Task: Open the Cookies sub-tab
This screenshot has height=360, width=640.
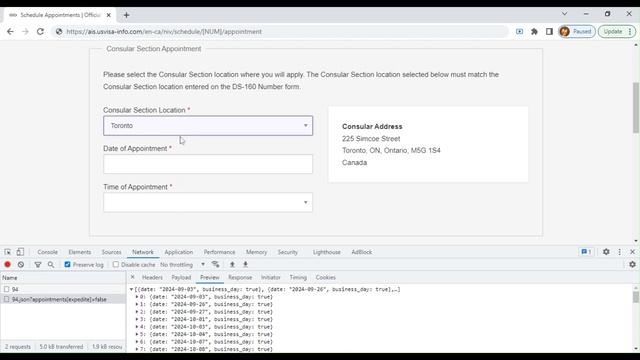Action: point(325,278)
